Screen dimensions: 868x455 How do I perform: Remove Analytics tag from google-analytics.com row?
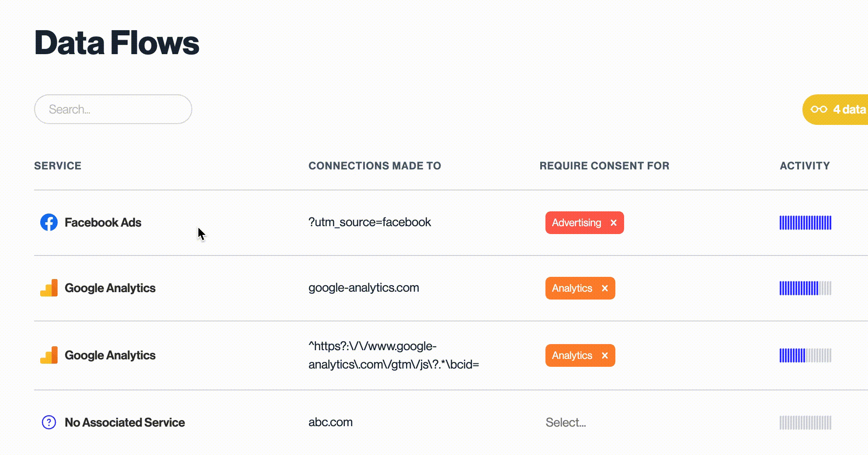pyautogui.click(x=605, y=288)
